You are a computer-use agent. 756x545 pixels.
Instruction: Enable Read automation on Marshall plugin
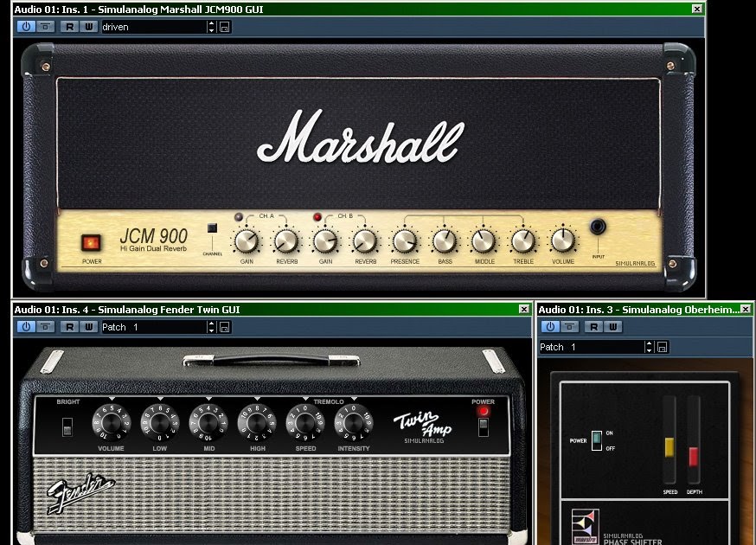pyautogui.click(x=71, y=26)
